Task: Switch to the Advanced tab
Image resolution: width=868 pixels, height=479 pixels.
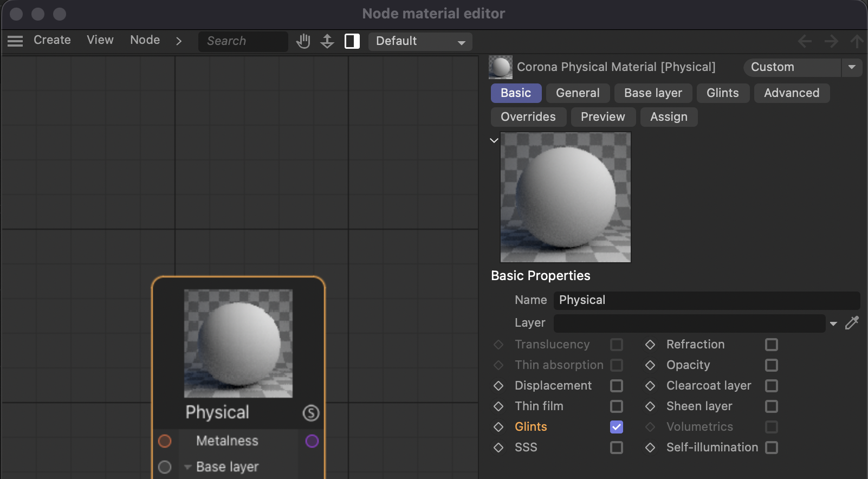Action: pyautogui.click(x=792, y=93)
